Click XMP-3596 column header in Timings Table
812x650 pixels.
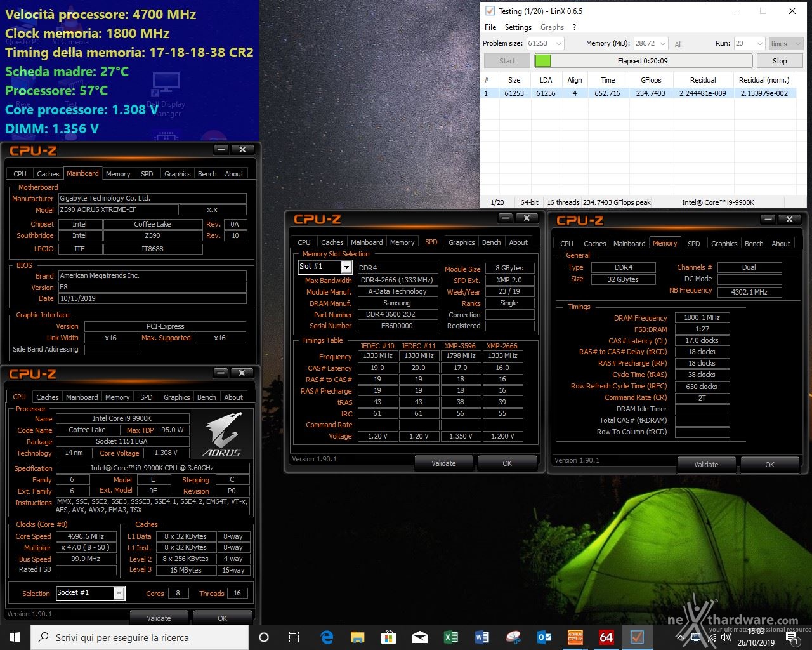(x=460, y=346)
